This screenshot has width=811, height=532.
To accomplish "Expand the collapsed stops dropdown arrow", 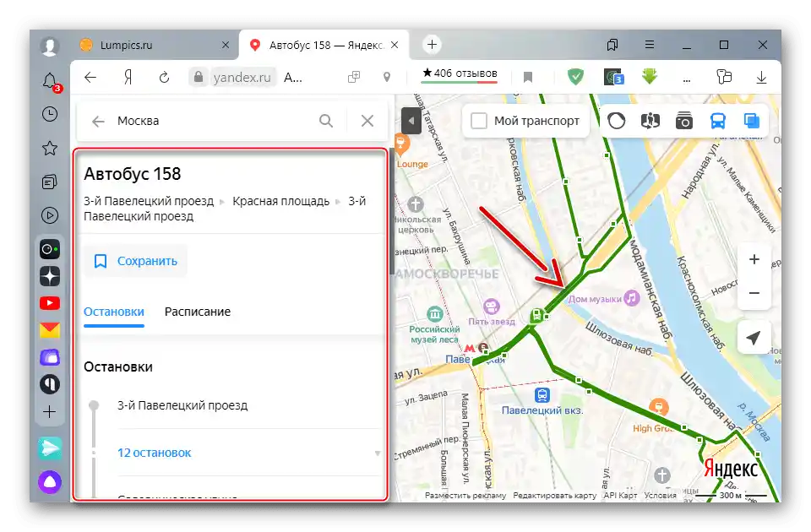I will 378,453.
